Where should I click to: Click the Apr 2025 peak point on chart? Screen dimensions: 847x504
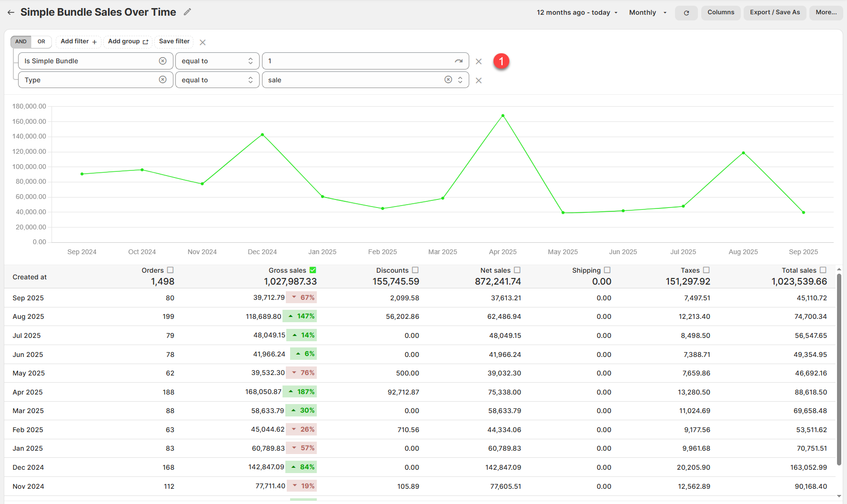pos(503,116)
